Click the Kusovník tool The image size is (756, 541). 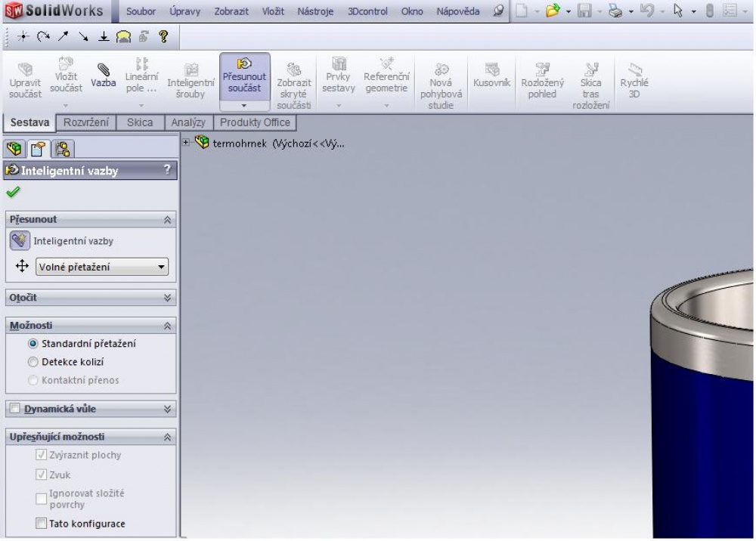click(491, 75)
